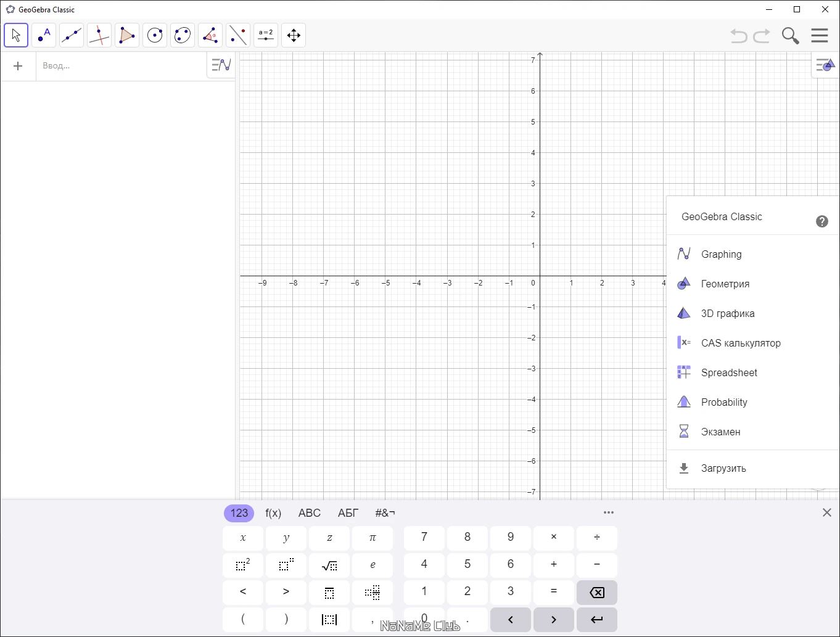The width and height of the screenshot is (840, 637).
Task: Tap the z key
Action: [329, 538]
